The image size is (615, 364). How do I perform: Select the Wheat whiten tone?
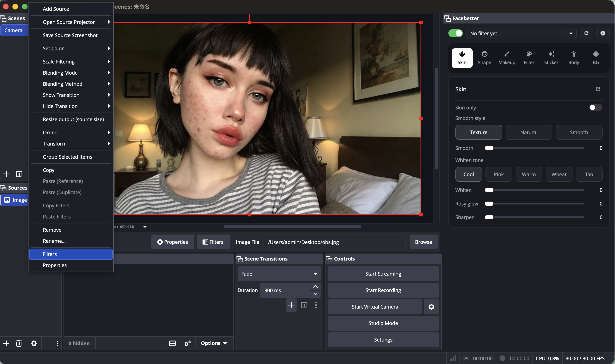[559, 174]
